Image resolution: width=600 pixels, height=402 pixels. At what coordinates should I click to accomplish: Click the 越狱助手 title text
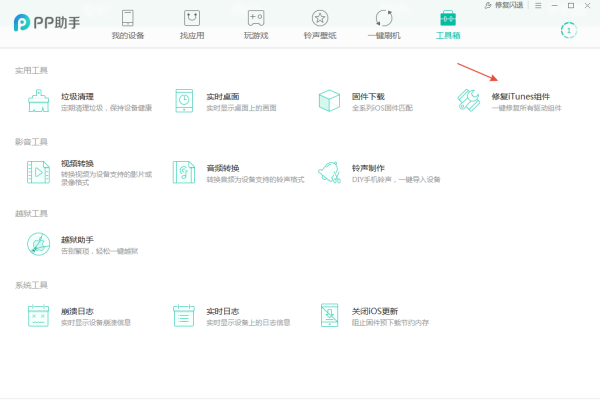[77, 240]
